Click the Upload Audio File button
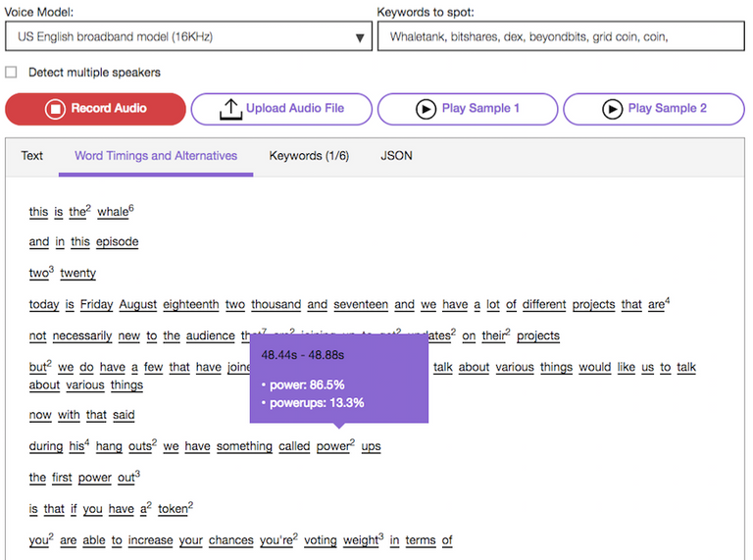 pos(281,109)
